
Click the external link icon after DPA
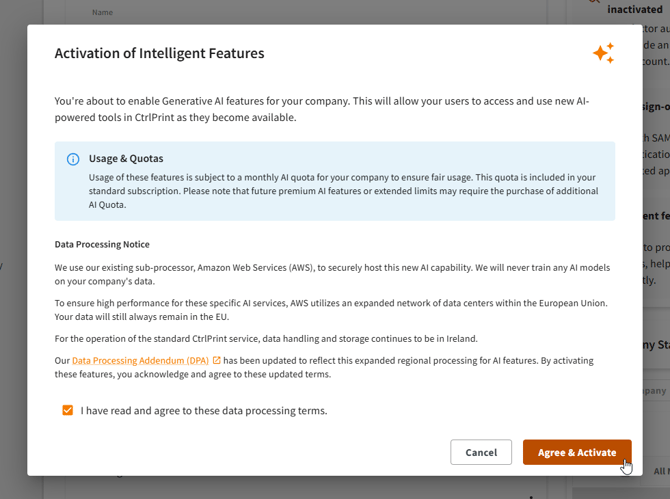216,360
